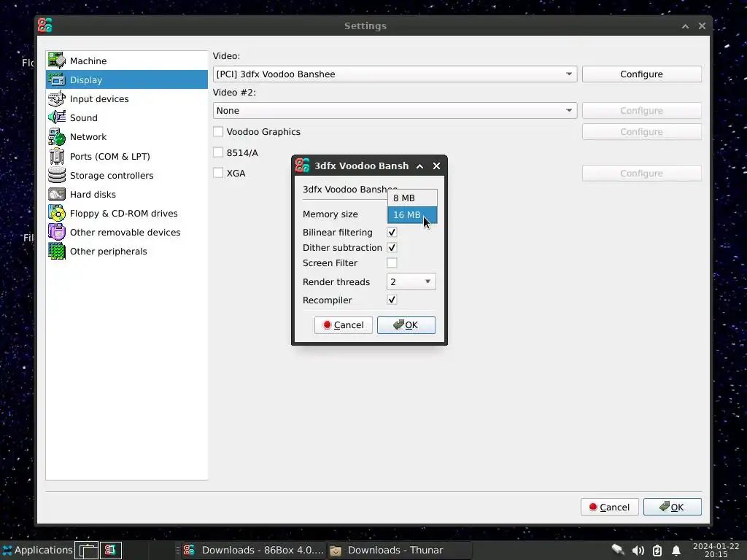Click the 86Box logo in Voodoo Banshee dialog titlebar
This screenshot has width=747, height=560.
302,166
